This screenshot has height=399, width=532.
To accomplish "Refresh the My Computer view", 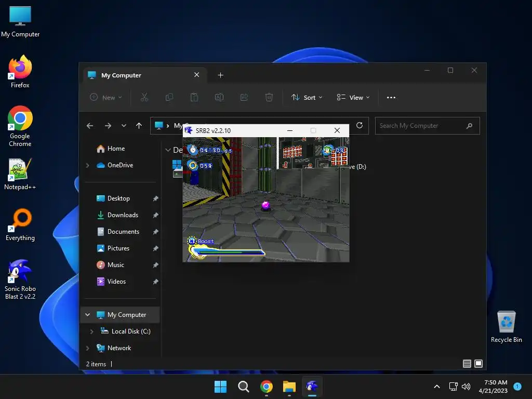I will point(360,126).
